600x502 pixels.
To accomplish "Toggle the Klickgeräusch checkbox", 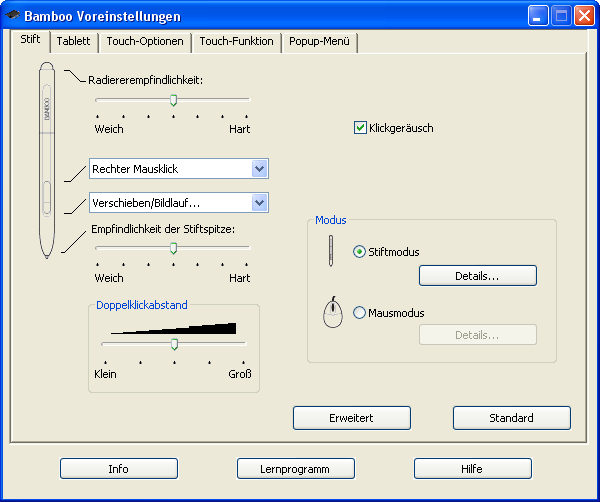I will pyautogui.click(x=361, y=128).
